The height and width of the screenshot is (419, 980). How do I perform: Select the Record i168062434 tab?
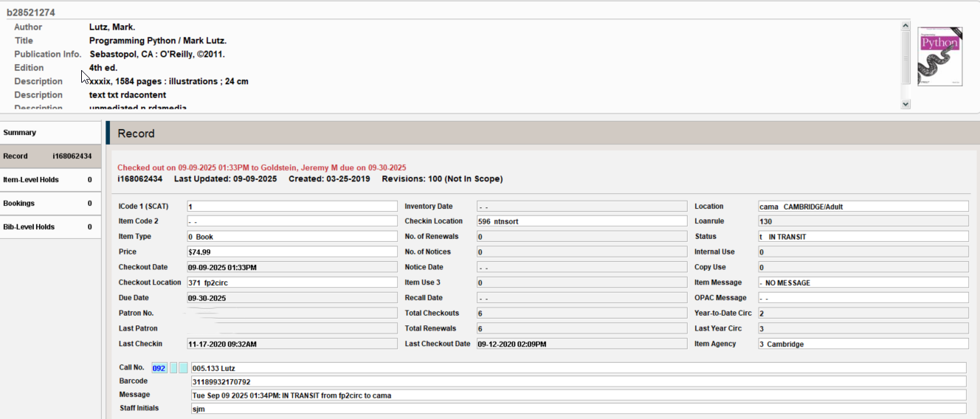50,156
